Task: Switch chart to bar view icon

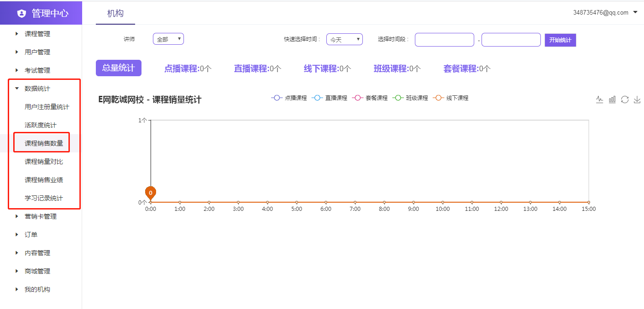Action: (613, 100)
